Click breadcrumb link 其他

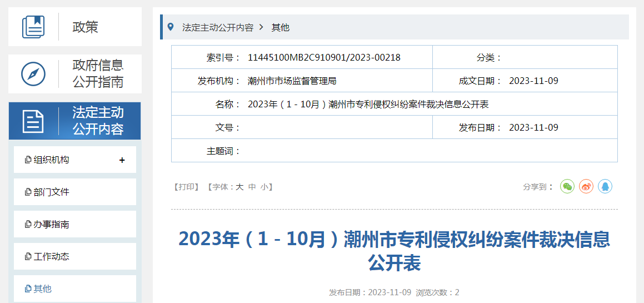[281, 28]
